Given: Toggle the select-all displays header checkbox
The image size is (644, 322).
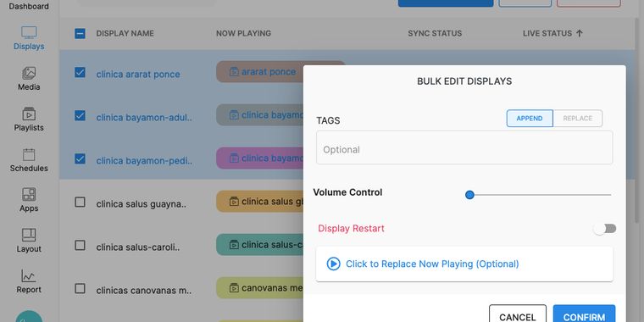Looking at the screenshot, I should [x=80, y=33].
